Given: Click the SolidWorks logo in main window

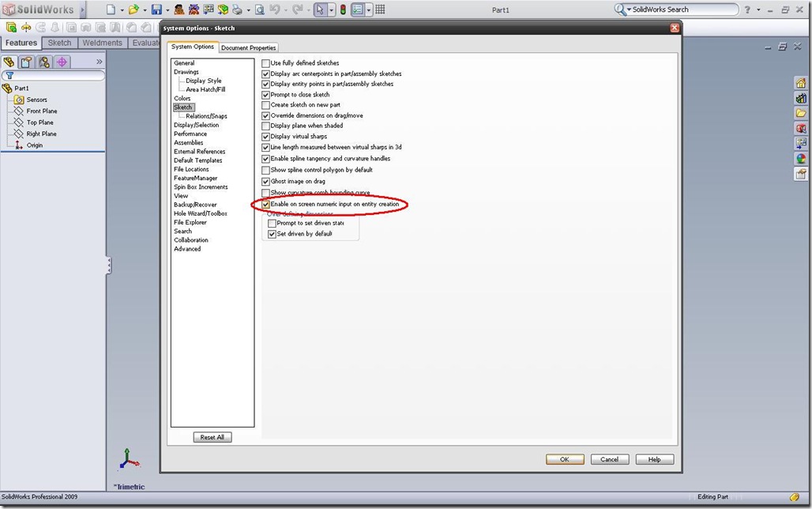Looking at the screenshot, I should (x=38, y=9).
